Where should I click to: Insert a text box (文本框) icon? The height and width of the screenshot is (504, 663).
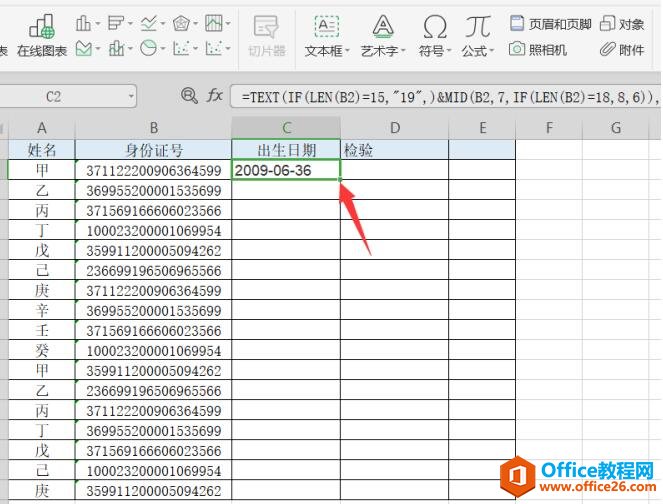pyautogui.click(x=326, y=26)
